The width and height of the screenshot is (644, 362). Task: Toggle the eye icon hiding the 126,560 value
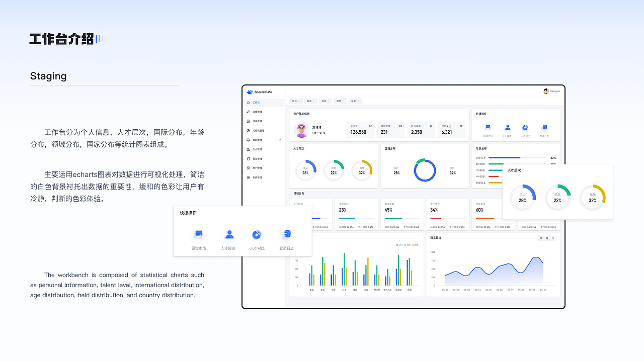pyautogui.click(x=370, y=126)
